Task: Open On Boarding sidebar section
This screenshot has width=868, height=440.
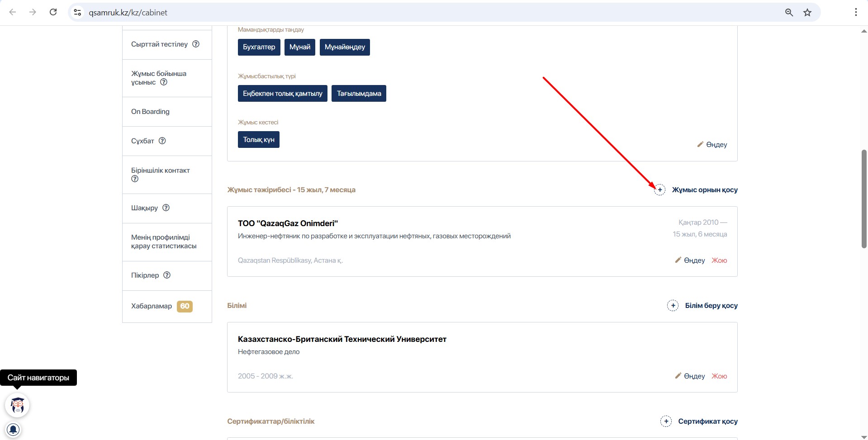Action: click(150, 112)
